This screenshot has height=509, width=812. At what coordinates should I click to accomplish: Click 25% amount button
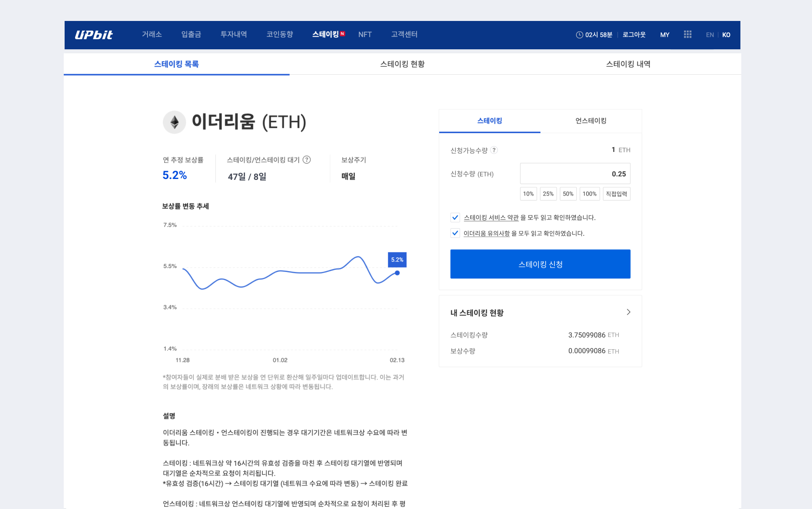[x=548, y=194]
